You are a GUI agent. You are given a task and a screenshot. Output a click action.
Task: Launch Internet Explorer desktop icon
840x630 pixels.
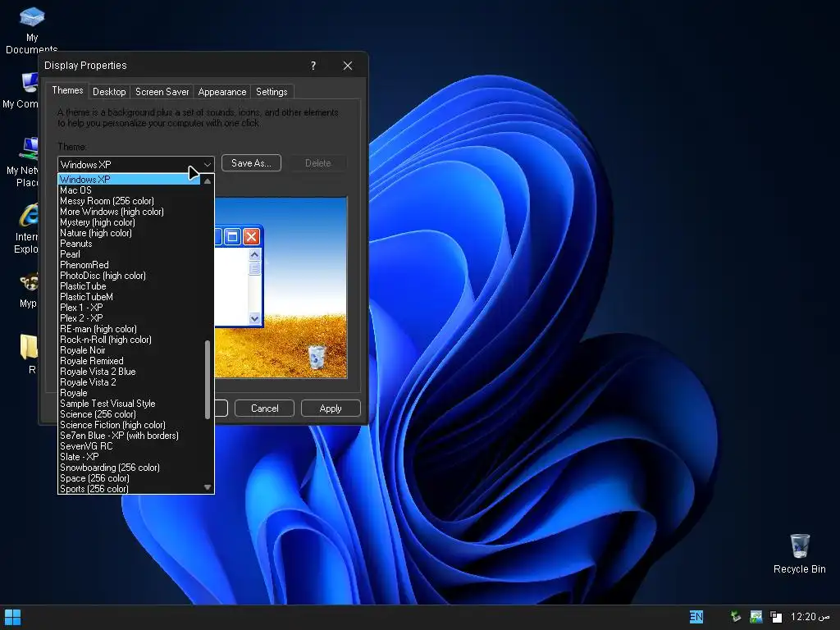tap(25, 229)
